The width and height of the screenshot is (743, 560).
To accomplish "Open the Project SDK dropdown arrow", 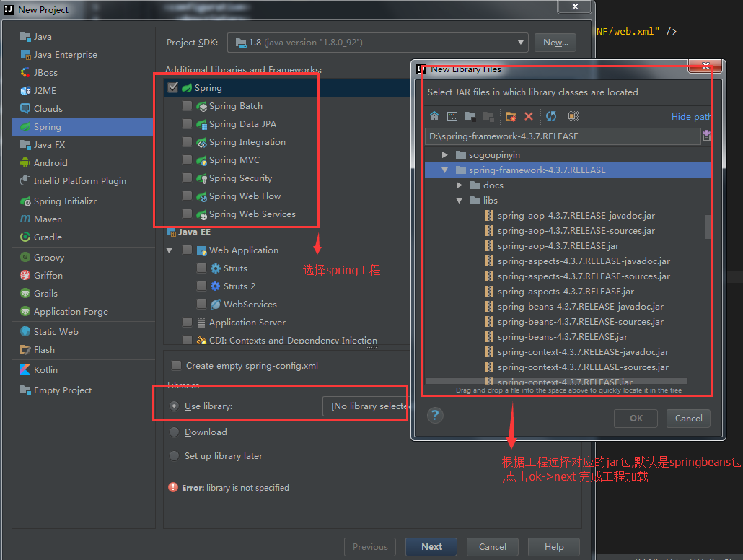I will click(x=521, y=42).
